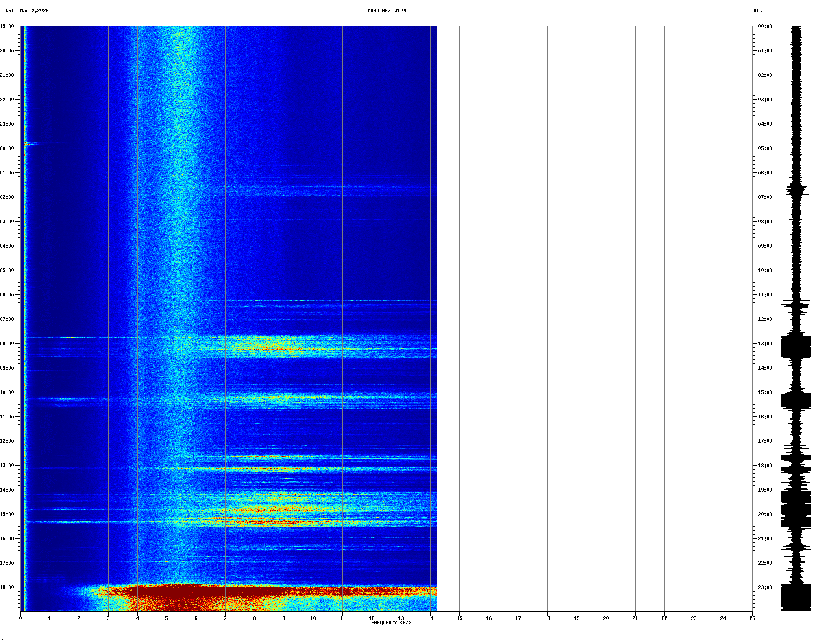Click the 18:00 CST time tick
The image size is (814, 644).
7,587
